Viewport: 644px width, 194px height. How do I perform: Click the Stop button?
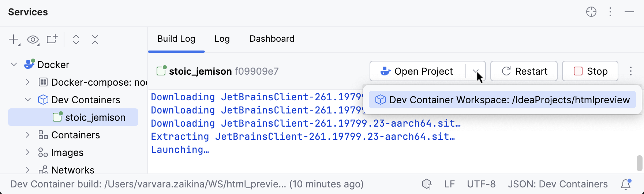click(590, 71)
